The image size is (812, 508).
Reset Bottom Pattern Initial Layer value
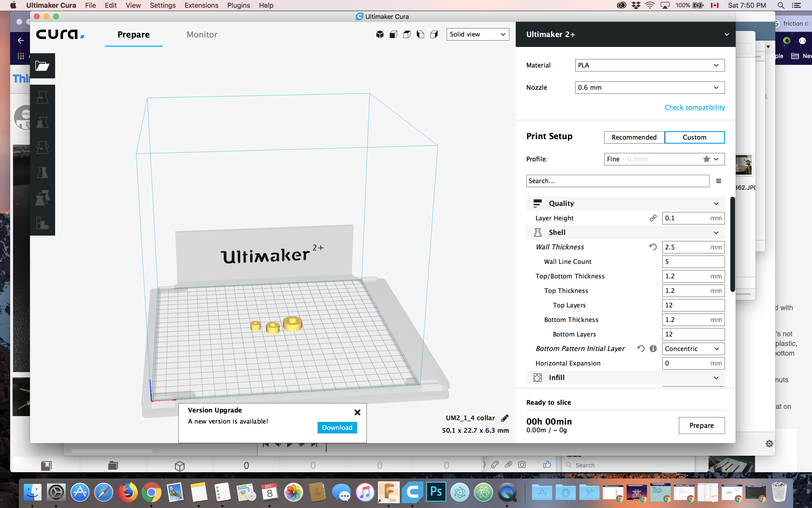(641, 348)
